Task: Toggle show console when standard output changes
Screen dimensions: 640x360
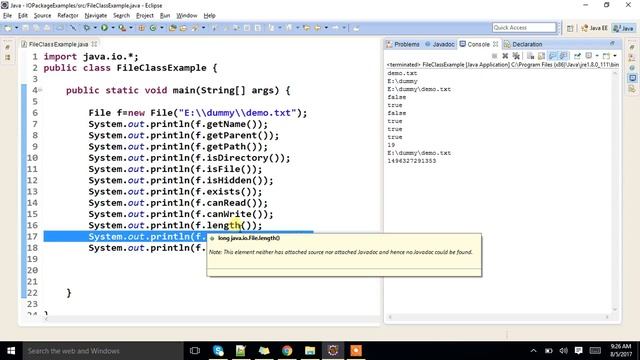Action: [x=553, y=56]
